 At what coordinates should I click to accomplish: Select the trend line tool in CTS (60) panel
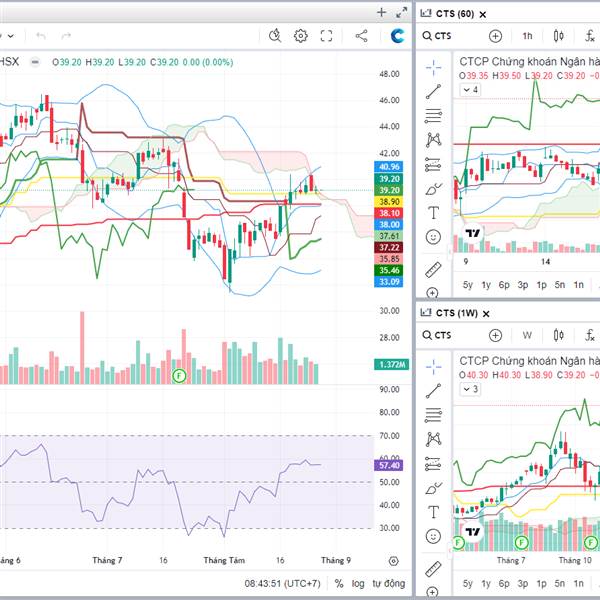(433, 92)
